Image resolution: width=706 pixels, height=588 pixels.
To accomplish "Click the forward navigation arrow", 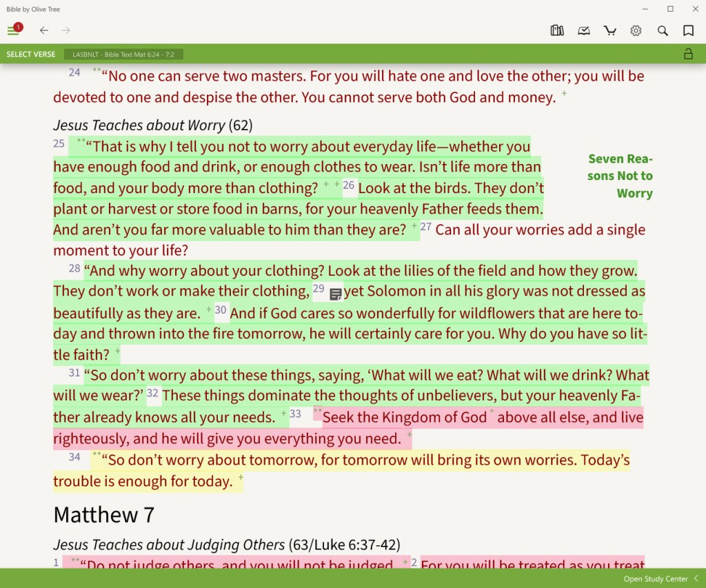I will pos(65,30).
